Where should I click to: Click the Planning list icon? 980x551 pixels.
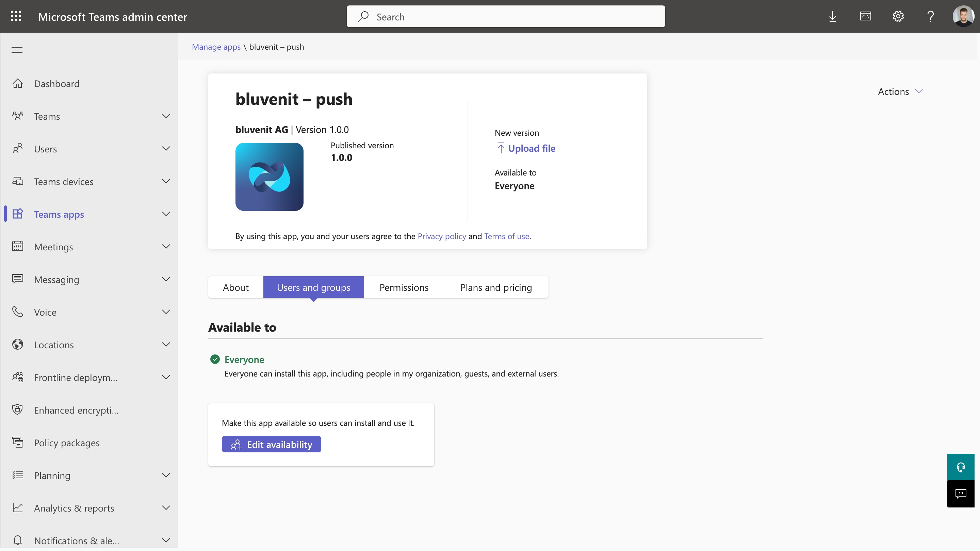click(x=17, y=475)
